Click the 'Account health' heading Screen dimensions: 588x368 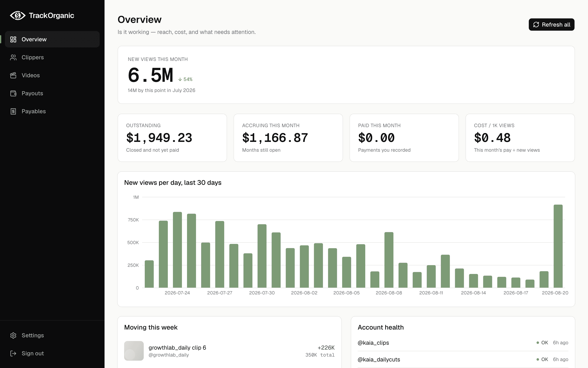click(381, 327)
